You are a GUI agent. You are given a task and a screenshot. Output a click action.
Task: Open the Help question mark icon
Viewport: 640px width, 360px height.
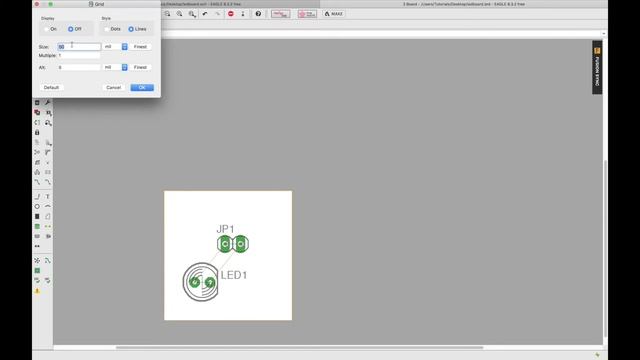pyautogui.click(x=258, y=14)
